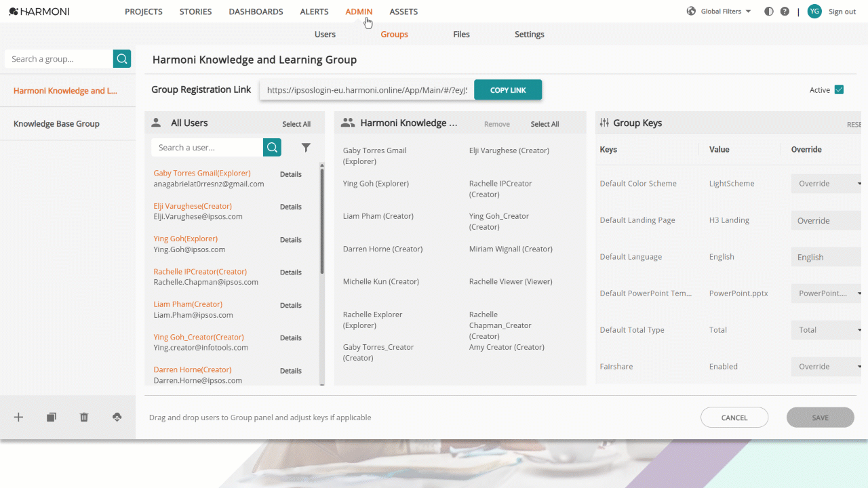Open Details for Darren Horne
This screenshot has width=868, height=488.
(x=290, y=371)
